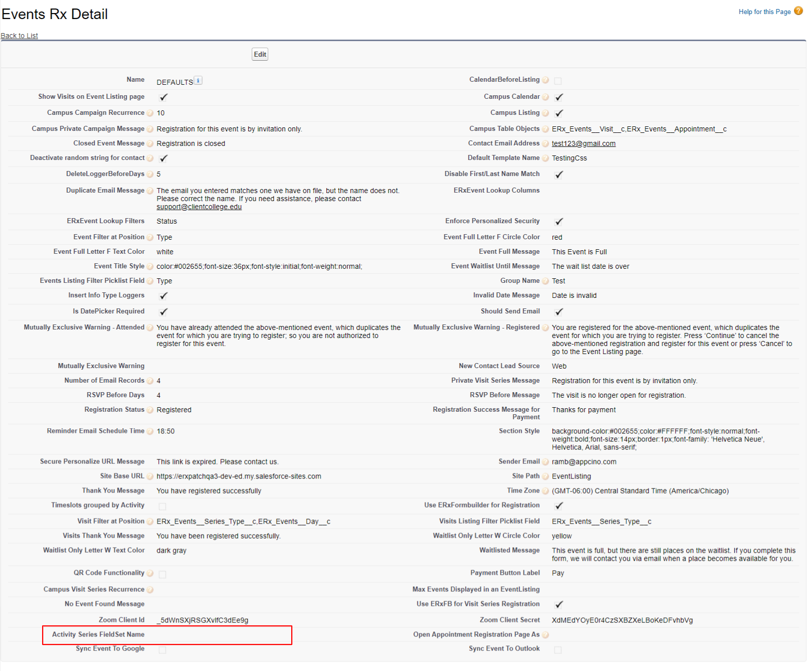Open the Help for this Page link
This screenshot has height=671, width=812.
click(x=764, y=12)
